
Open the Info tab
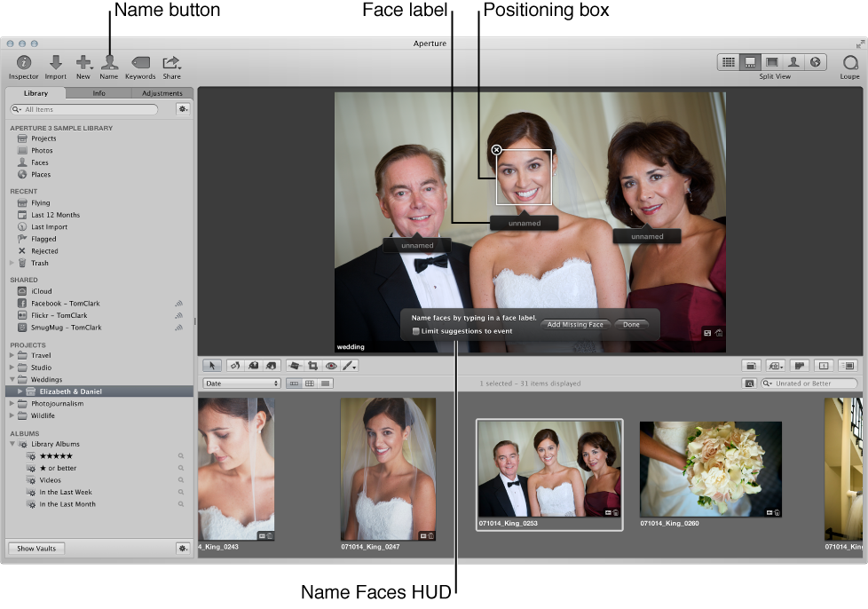pyautogui.click(x=99, y=93)
